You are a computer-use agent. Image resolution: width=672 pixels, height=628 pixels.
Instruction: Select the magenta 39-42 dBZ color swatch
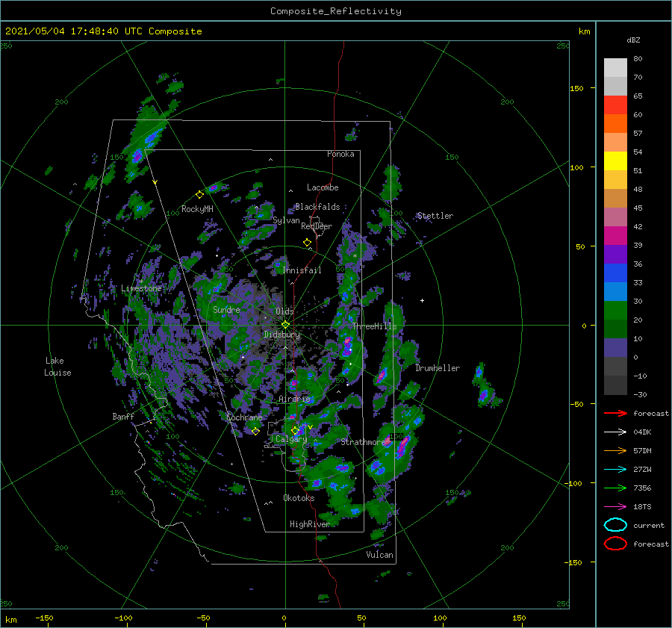615,236
